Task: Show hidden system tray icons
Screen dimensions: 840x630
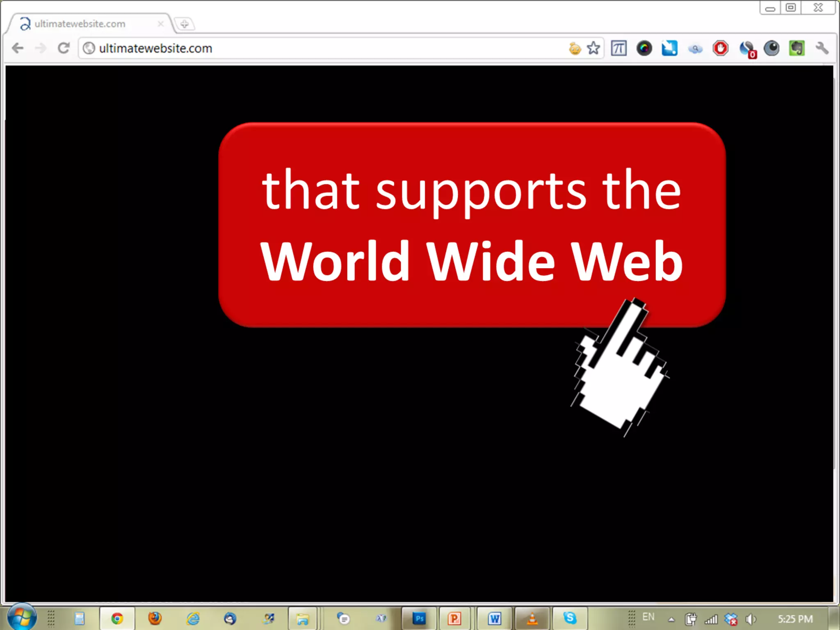Action: click(671, 619)
